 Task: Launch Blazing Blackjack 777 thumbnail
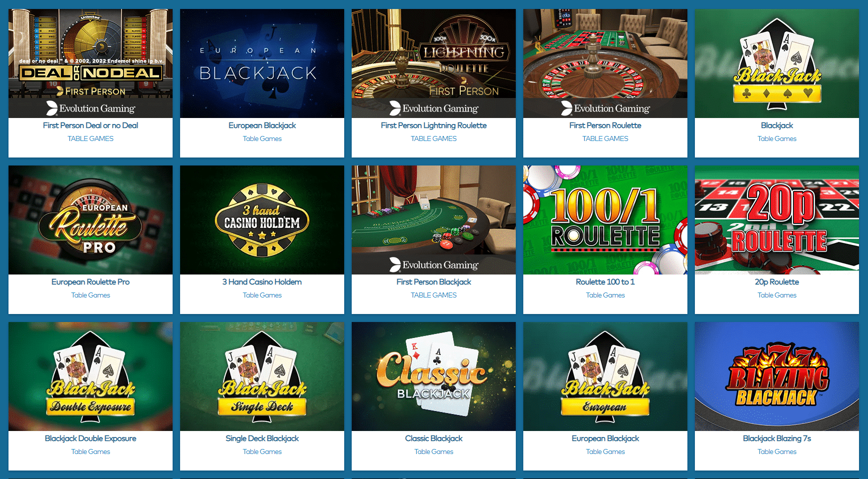(x=777, y=376)
